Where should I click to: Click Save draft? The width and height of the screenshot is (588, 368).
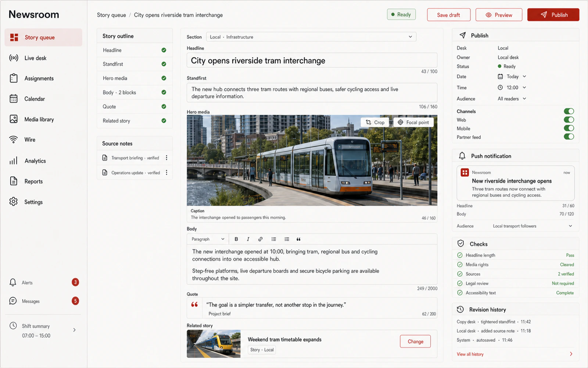(449, 15)
